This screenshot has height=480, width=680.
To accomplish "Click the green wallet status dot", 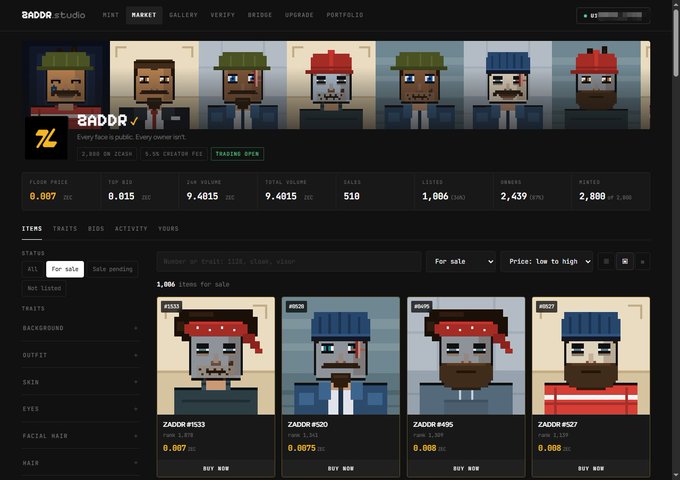I will (585, 16).
